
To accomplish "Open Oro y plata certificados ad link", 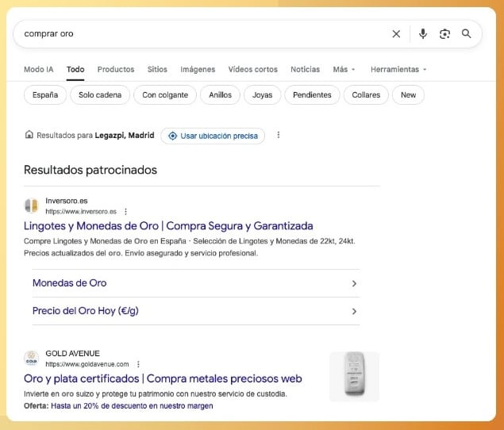I will 163,378.
